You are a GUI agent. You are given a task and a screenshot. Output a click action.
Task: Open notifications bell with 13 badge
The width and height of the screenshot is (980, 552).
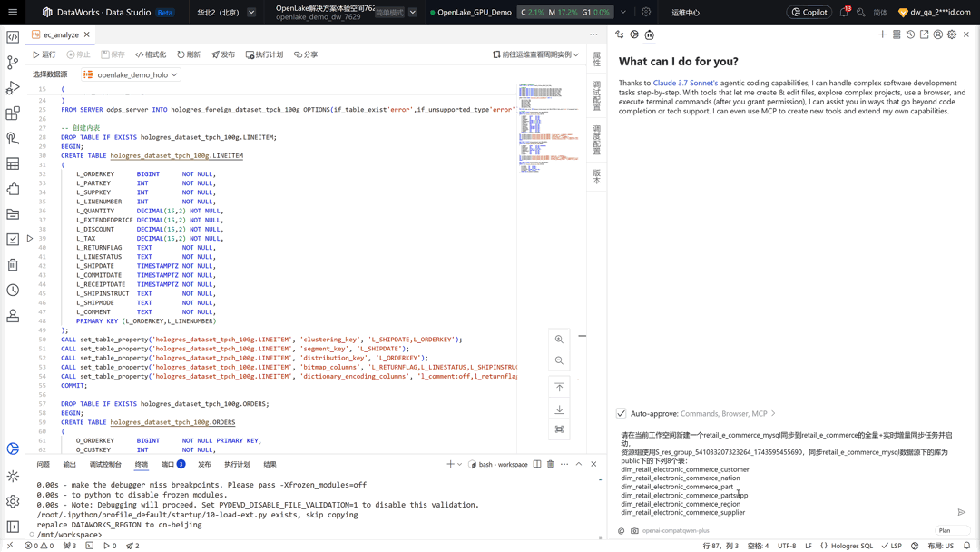[845, 12]
